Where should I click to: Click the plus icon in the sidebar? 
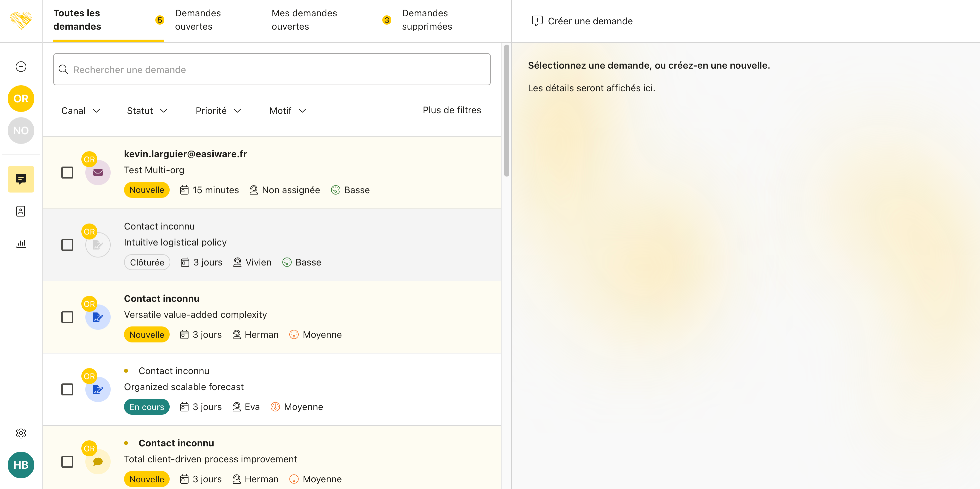21,67
